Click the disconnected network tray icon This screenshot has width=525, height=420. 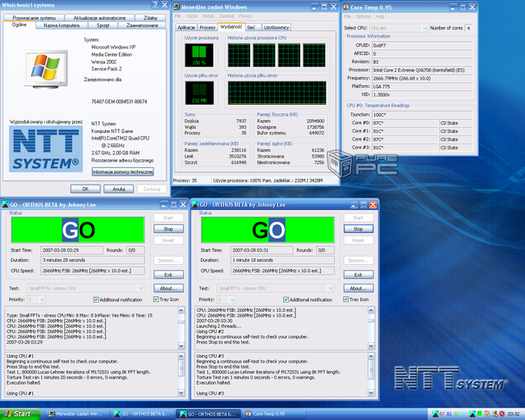495,414
